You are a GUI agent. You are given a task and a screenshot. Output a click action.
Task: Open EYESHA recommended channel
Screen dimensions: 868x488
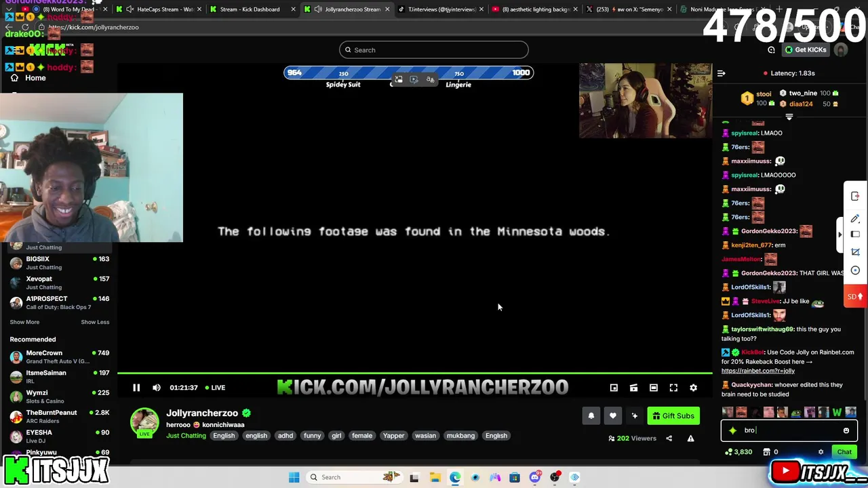(x=60, y=436)
